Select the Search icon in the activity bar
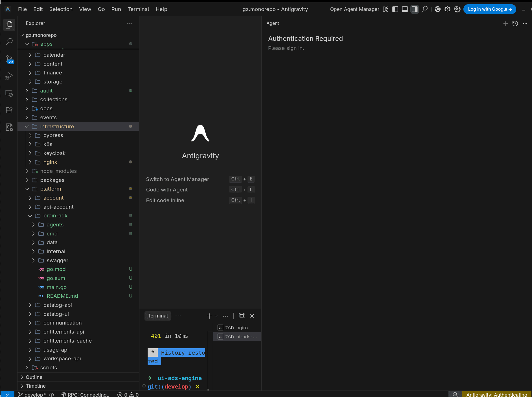 pos(9,41)
